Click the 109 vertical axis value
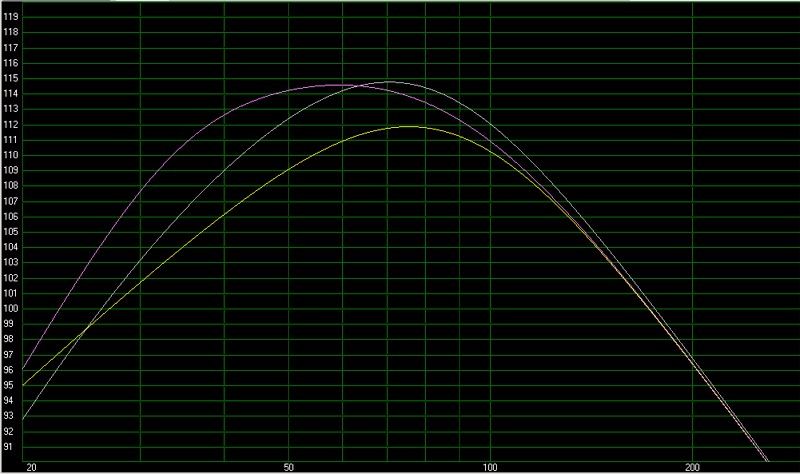 coord(11,170)
